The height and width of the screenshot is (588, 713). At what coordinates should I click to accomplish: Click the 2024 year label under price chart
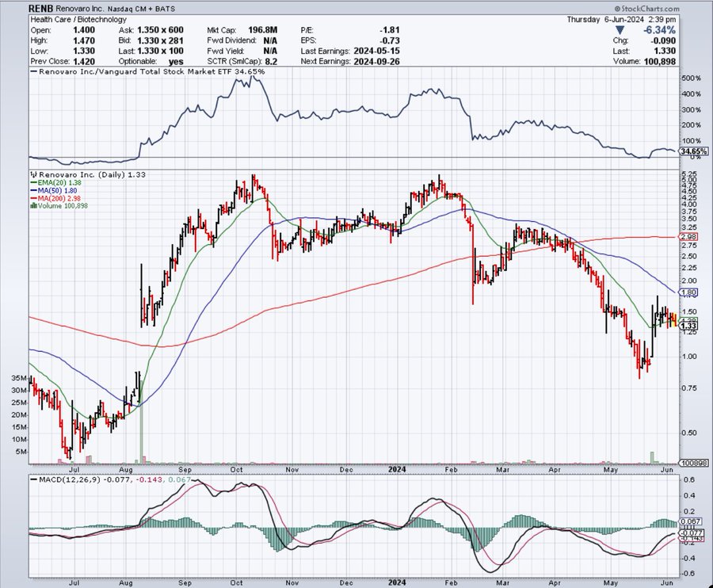tap(398, 469)
